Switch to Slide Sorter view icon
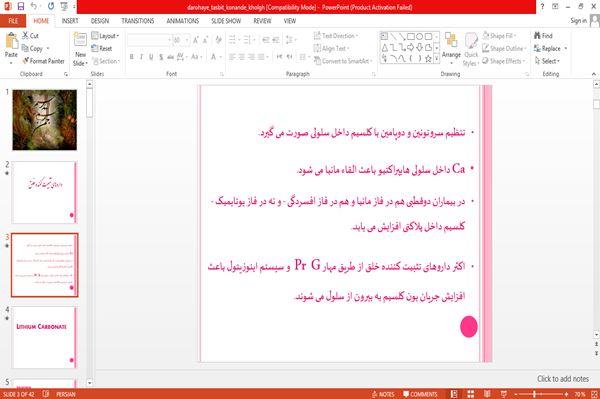The image size is (600, 399). tap(470, 394)
